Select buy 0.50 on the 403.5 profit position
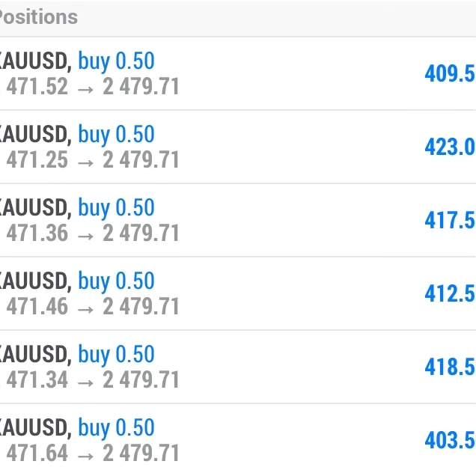 [116, 428]
